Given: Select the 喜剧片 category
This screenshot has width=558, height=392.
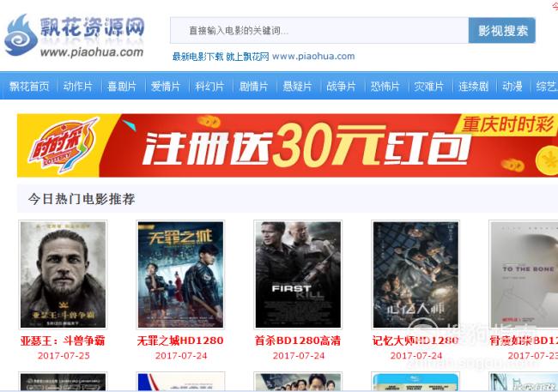Looking at the screenshot, I should (122, 86).
